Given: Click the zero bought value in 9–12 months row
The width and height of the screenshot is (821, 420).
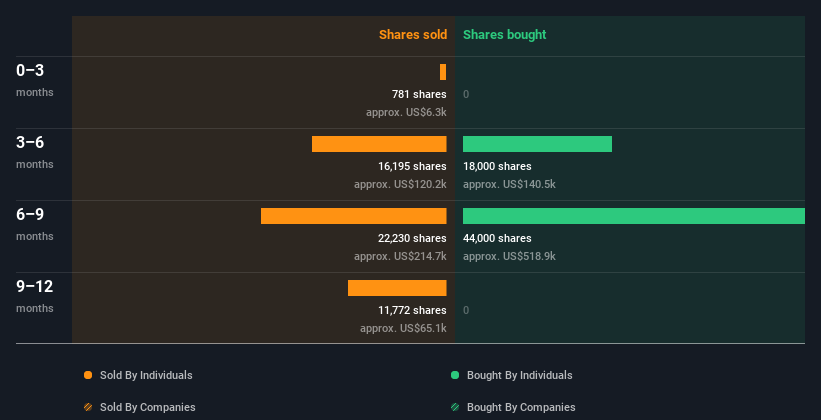Looking at the screenshot, I should click(x=466, y=310).
